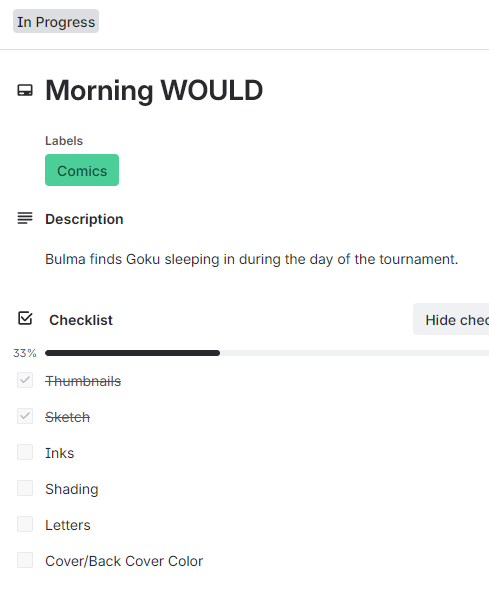Click the Morning WOULD card title
This screenshot has width=489, height=599.
(x=154, y=91)
